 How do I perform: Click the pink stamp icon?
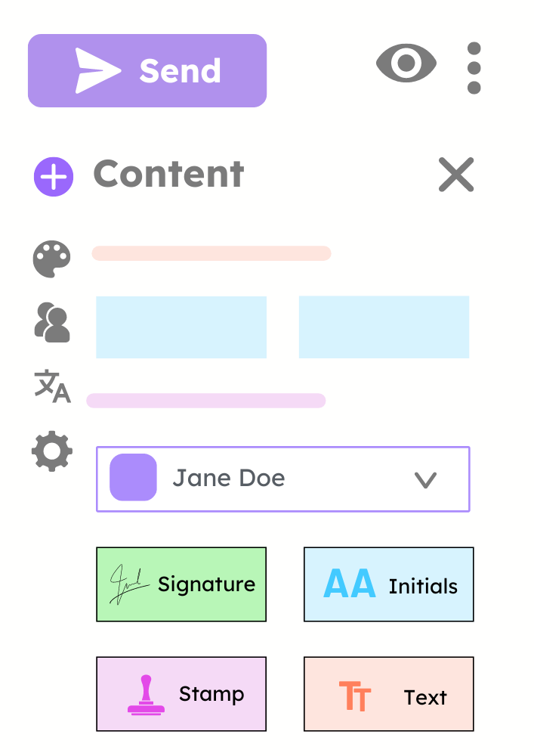click(146, 695)
